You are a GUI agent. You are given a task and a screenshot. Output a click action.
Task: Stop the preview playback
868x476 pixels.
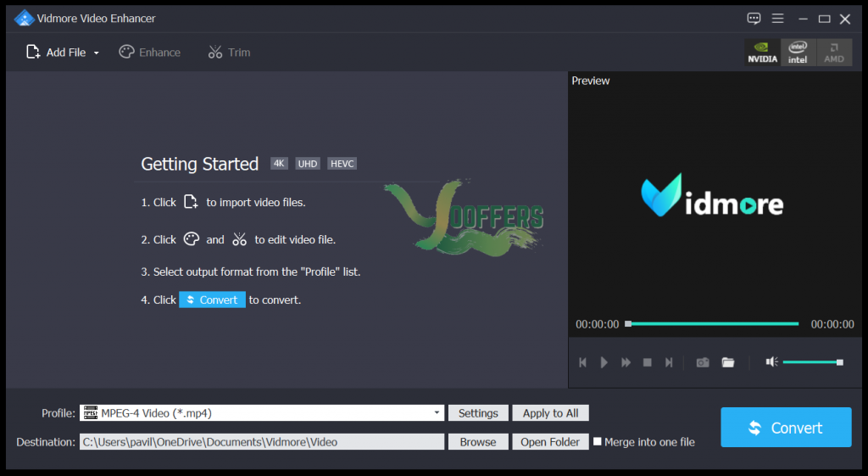coord(647,362)
